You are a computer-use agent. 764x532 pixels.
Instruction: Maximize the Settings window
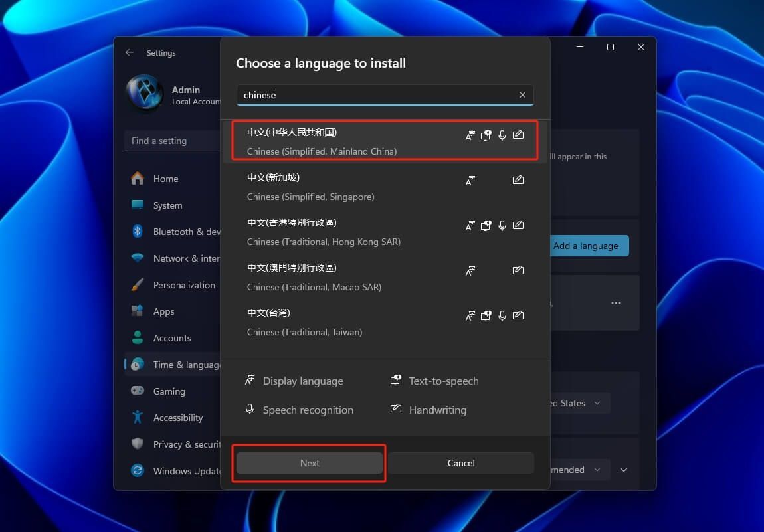click(x=610, y=47)
